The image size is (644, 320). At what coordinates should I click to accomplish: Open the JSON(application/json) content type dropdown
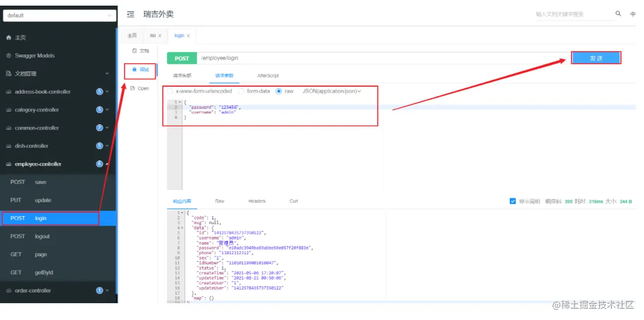pos(332,91)
